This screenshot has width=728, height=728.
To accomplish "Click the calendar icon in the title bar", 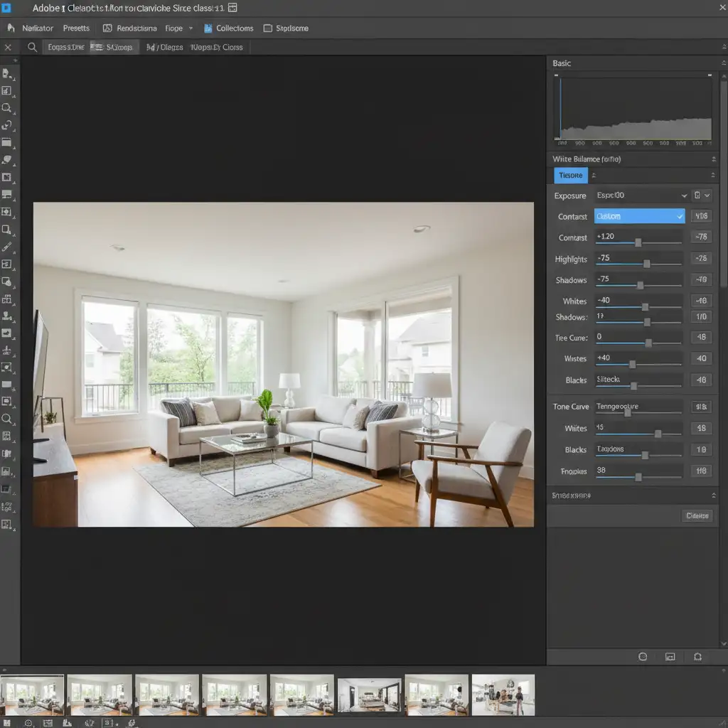I will [x=232, y=8].
